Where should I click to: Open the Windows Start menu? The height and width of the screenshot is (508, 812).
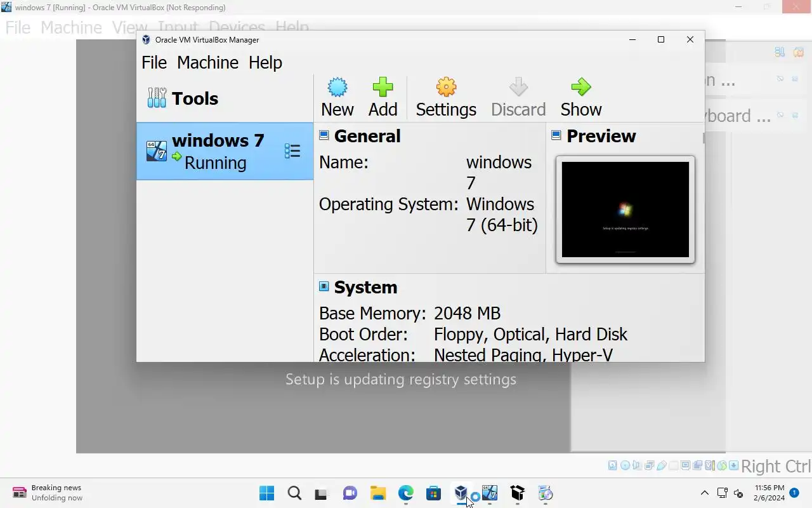click(266, 493)
